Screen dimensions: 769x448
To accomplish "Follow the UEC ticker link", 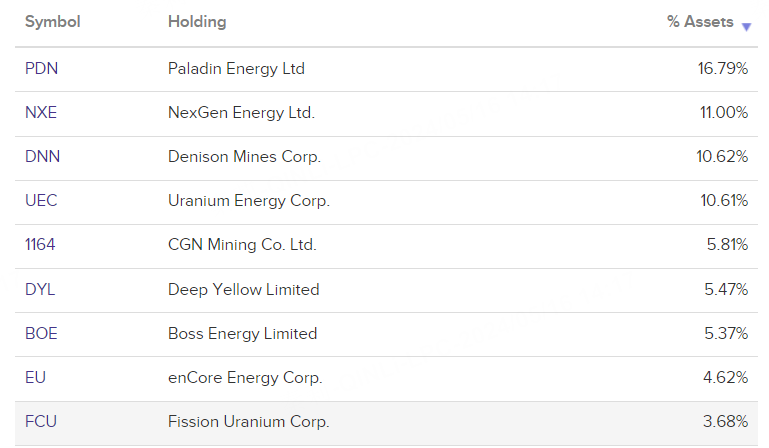I will [41, 201].
